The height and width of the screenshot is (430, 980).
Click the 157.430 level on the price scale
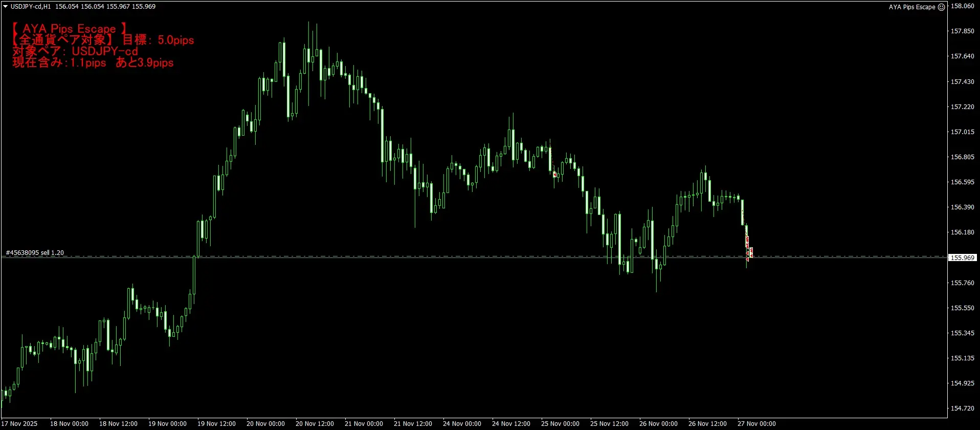[x=962, y=82]
